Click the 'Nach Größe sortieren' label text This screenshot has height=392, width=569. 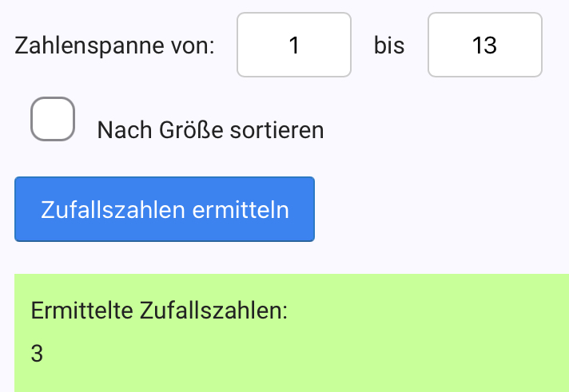210,130
